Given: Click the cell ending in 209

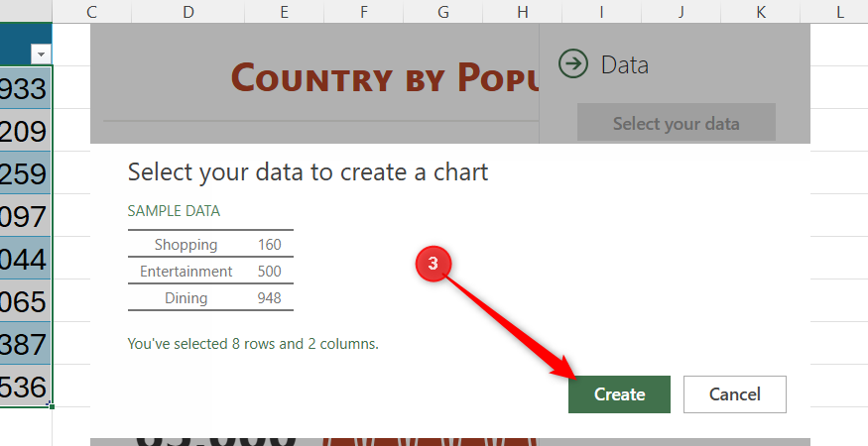Looking at the screenshot, I should [26, 130].
